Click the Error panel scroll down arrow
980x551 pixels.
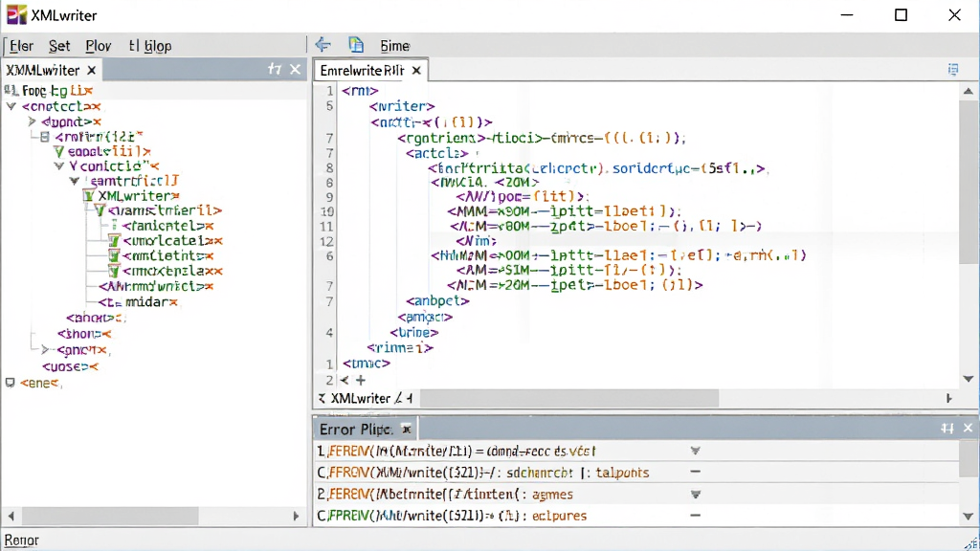point(969,516)
